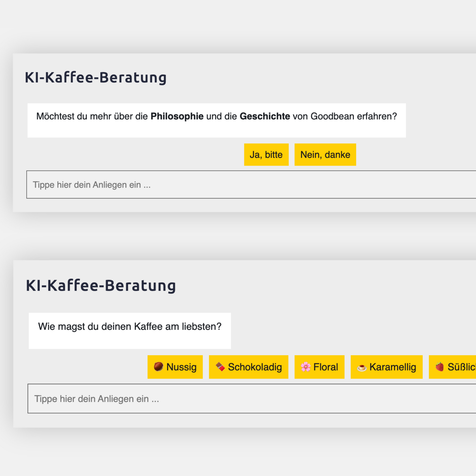Focus the upper "Tippe hier dein Anliegen ein" field
Image resolution: width=476 pixels, height=476 pixels.
[x=251, y=185]
